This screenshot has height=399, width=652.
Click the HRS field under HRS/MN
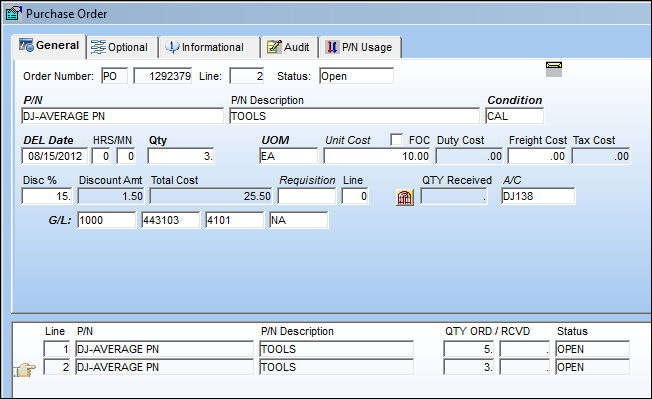[x=101, y=156]
